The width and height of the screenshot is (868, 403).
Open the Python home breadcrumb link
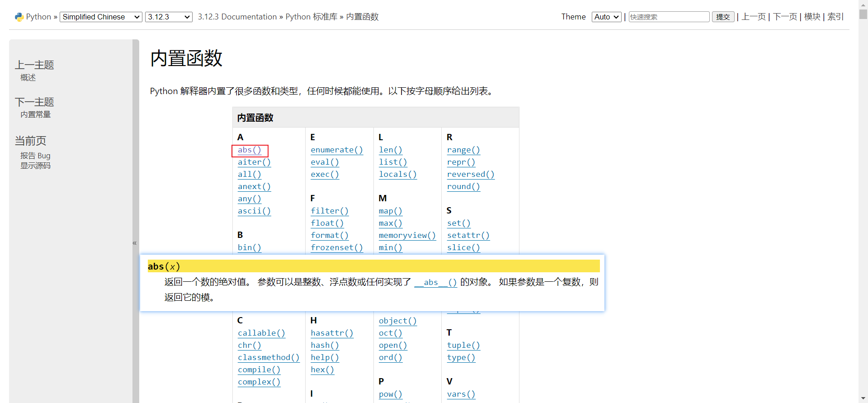pyautogui.click(x=38, y=17)
